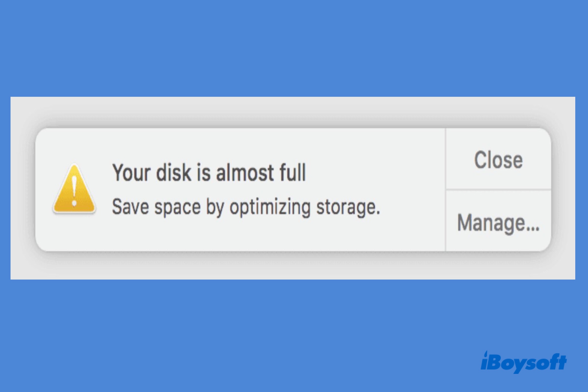The image size is (588, 392).
Task: Click the word "storage" in the notification body
Action: (x=346, y=208)
